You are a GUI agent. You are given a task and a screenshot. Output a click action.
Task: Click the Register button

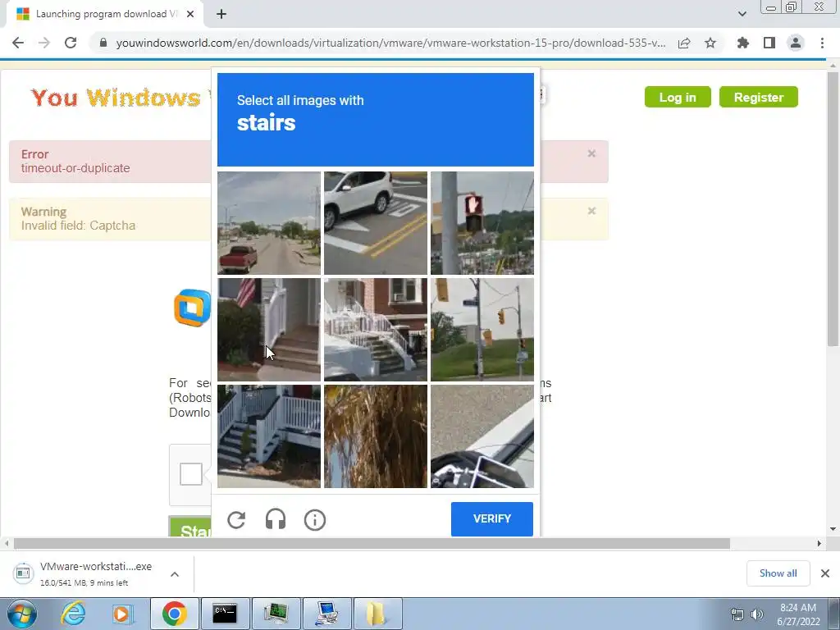759,97
